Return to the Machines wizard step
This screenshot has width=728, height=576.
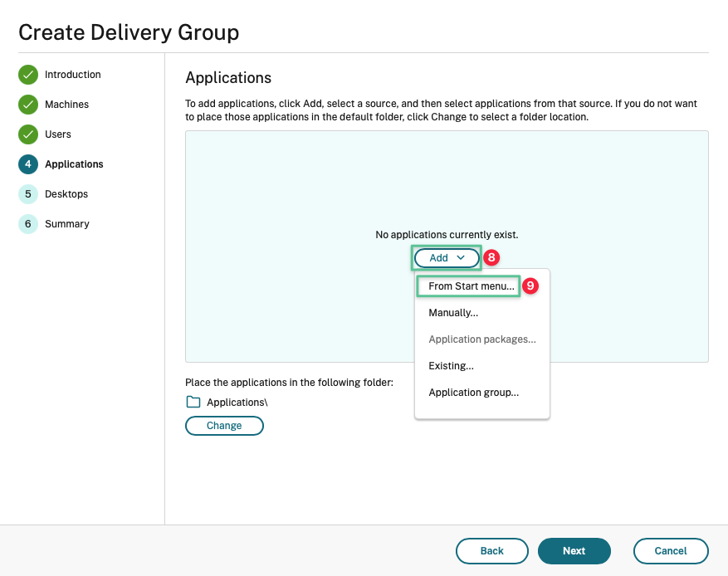click(66, 105)
